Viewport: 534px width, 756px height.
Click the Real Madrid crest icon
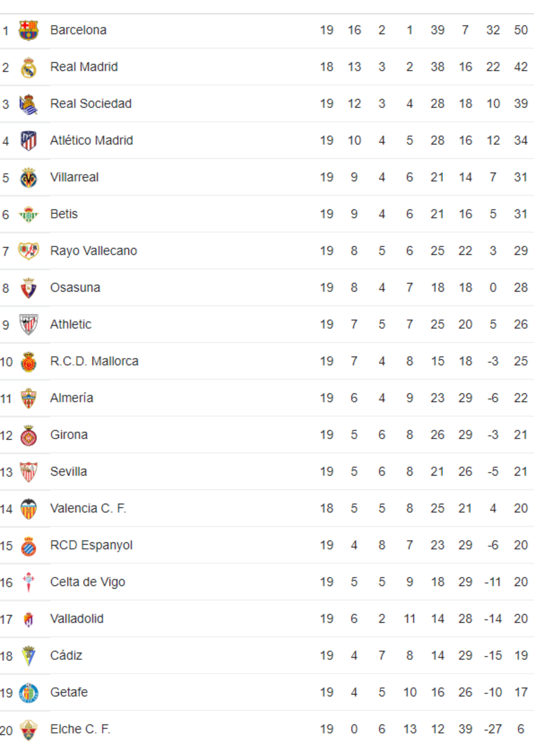click(29, 67)
